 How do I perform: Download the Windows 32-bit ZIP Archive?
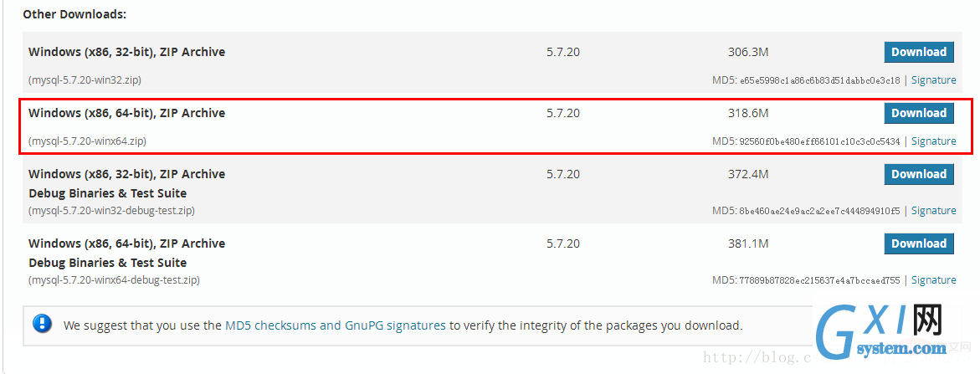point(919,53)
